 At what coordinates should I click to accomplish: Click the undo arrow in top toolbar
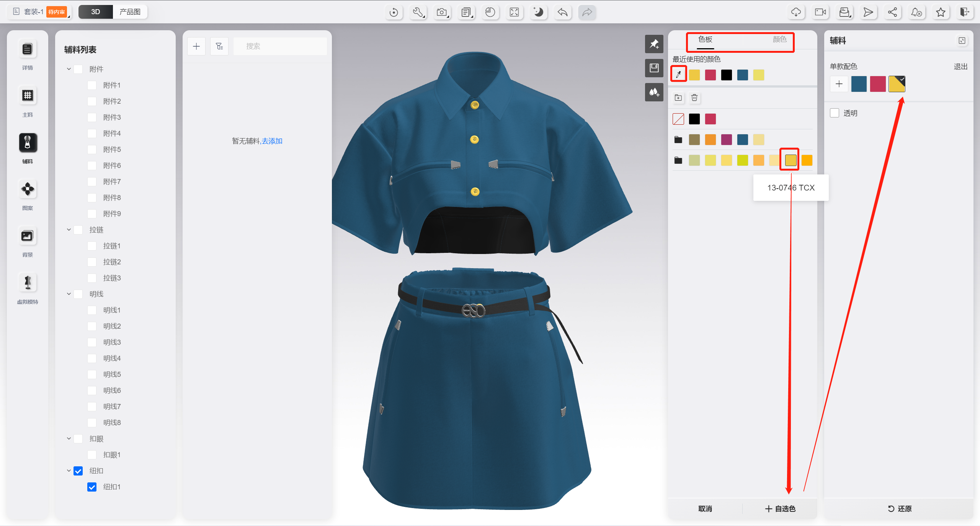click(x=562, y=12)
